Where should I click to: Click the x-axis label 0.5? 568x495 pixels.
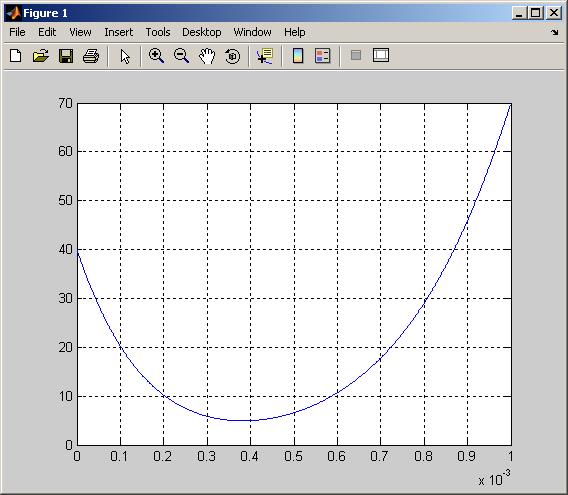293,456
